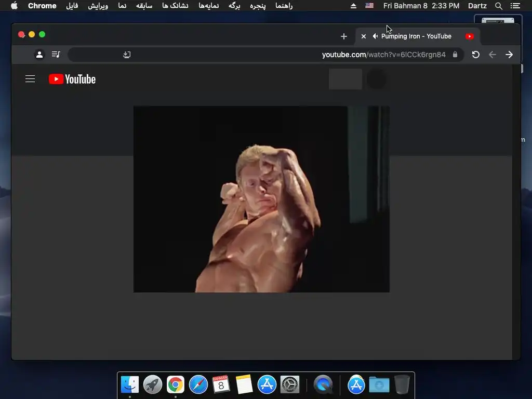
Task: Mute the tab using the audio speaker icon
Action: pyautogui.click(x=375, y=36)
